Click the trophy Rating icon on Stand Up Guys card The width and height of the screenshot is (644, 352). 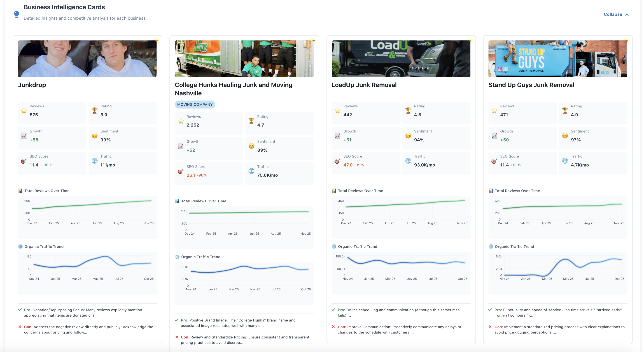tap(565, 111)
